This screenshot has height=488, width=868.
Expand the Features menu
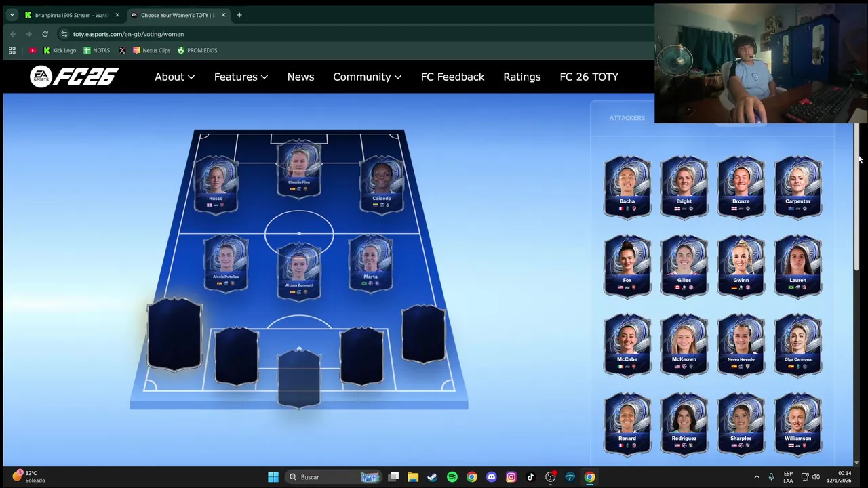[241, 77]
